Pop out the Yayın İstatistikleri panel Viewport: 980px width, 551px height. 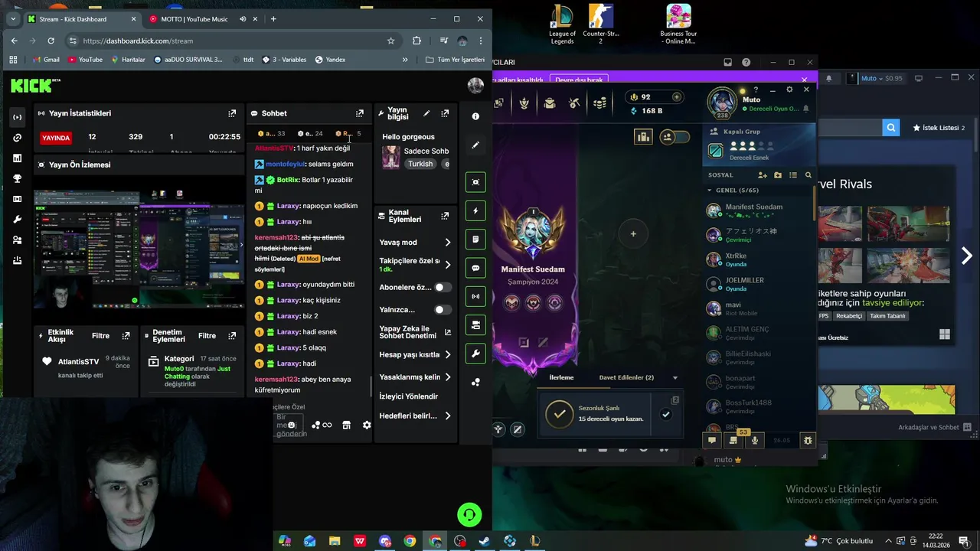pos(232,113)
